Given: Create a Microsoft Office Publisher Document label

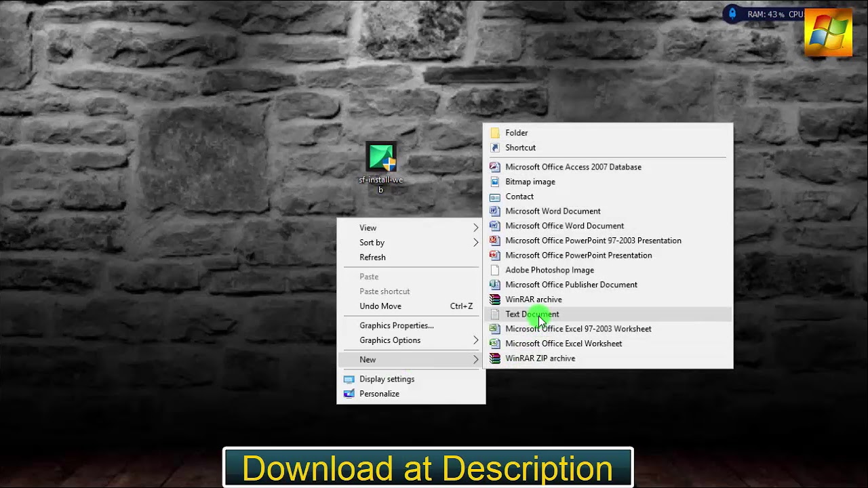Looking at the screenshot, I should [x=571, y=285].
